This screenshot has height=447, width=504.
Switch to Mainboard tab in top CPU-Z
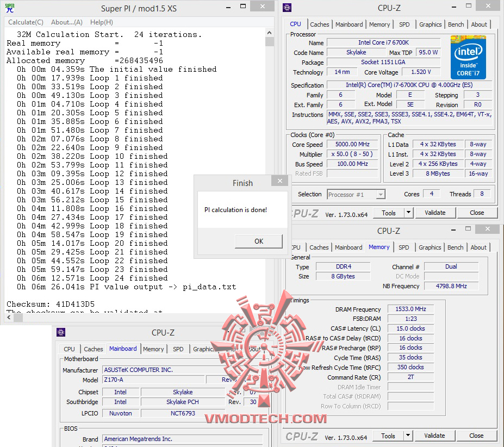tap(349, 24)
